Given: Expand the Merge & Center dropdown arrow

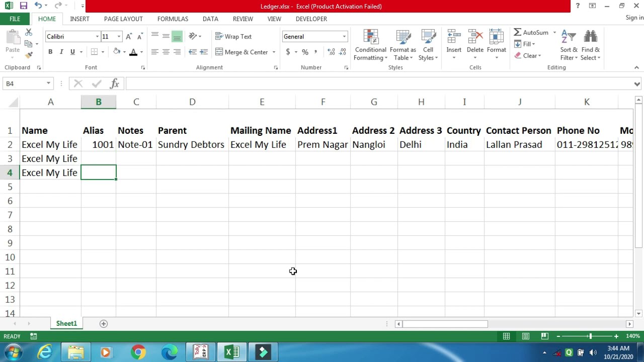Looking at the screenshot, I should [x=274, y=52].
